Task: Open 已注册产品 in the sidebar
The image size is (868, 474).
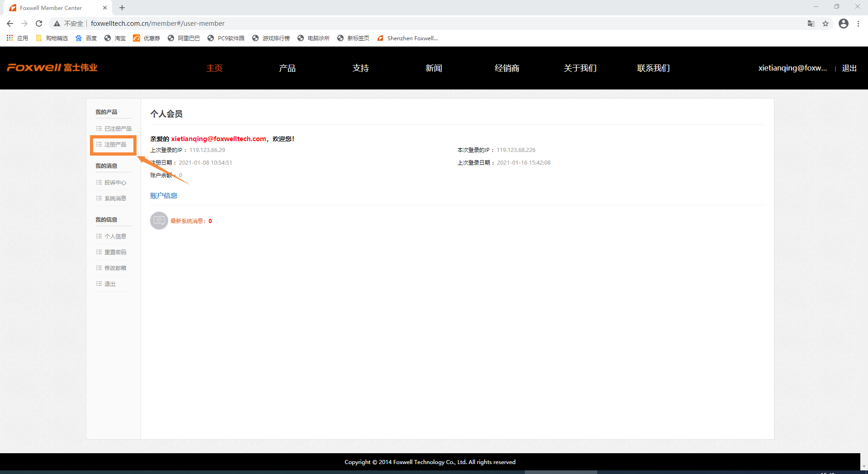Action: coord(118,129)
